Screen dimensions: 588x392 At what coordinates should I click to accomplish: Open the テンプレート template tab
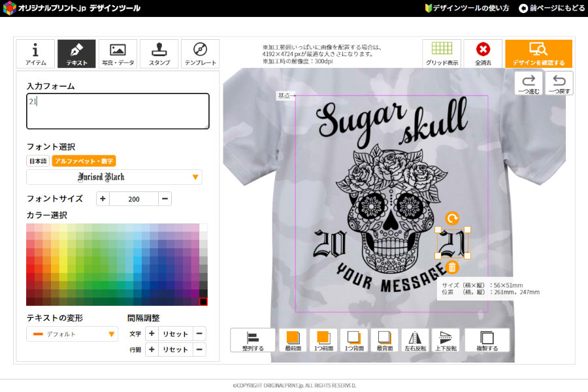(201, 54)
